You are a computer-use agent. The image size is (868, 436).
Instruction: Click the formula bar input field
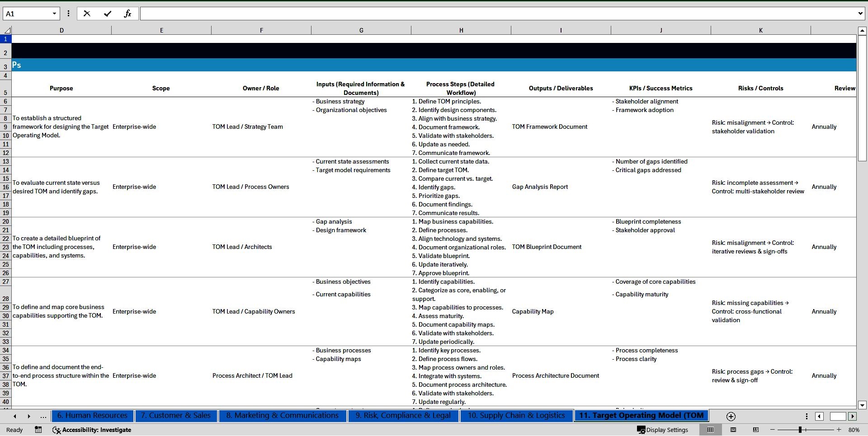[x=497, y=14]
